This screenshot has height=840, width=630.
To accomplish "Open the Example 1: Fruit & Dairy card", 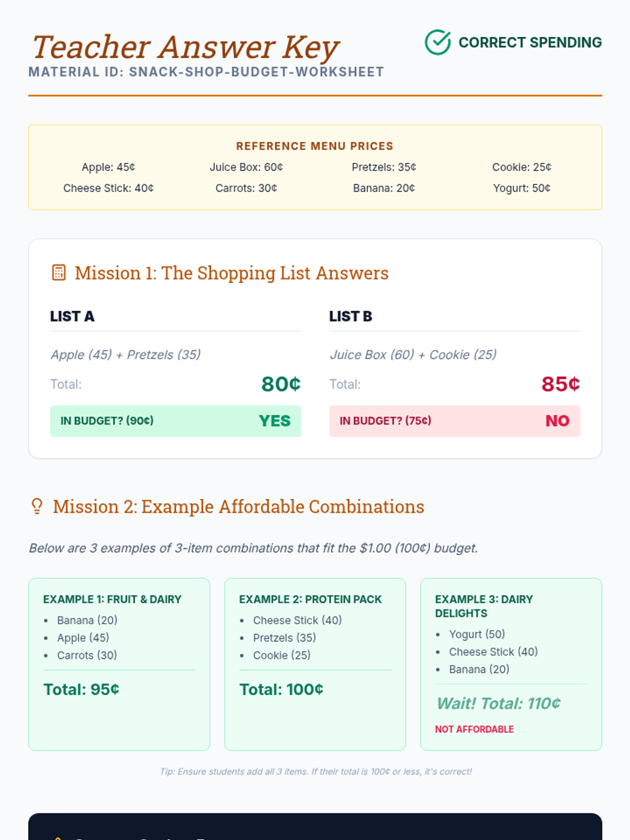I will tap(119, 664).
